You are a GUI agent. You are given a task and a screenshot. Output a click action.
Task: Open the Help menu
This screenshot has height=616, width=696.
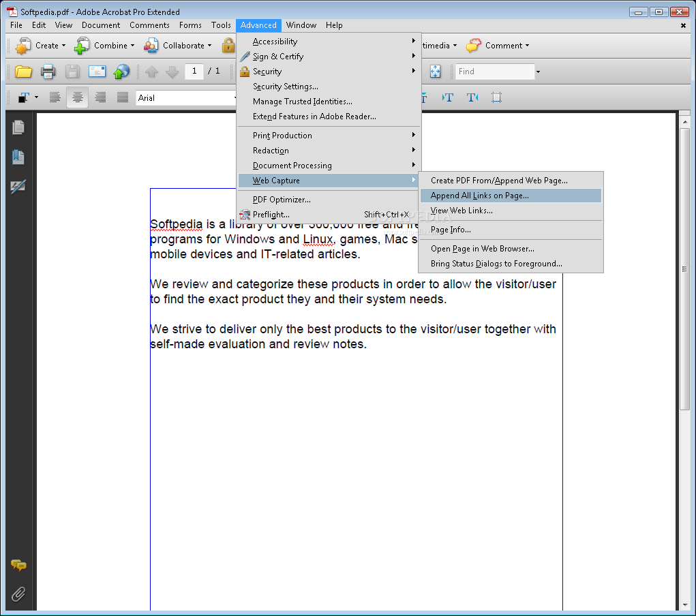pyautogui.click(x=334, y=25)
